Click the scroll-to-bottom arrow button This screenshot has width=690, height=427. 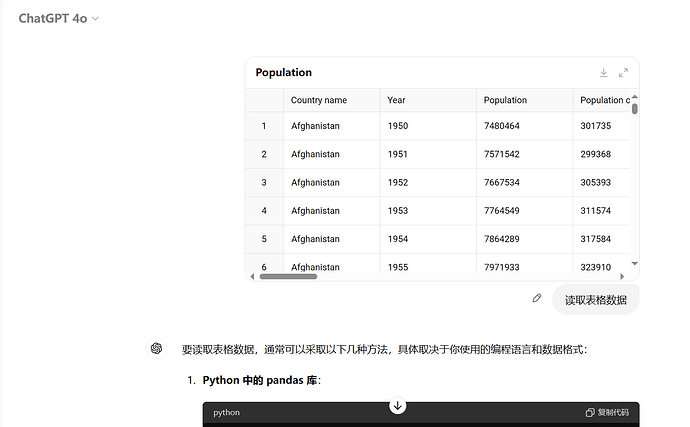point(397,405)
